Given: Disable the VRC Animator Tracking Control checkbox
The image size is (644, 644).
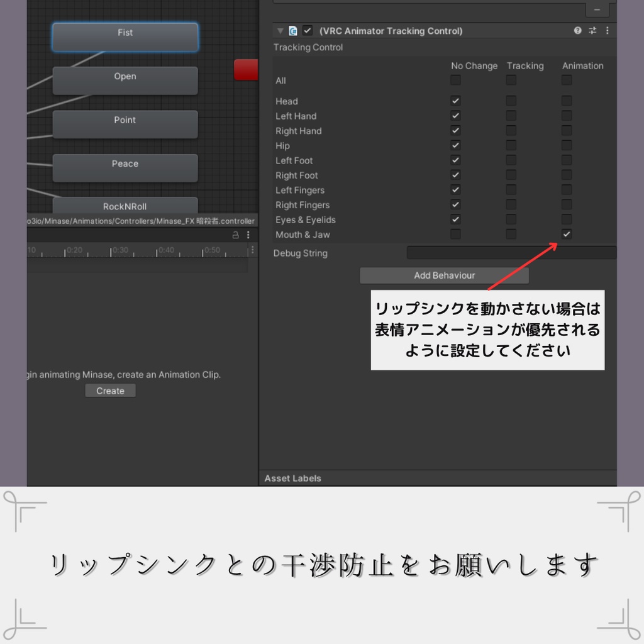Looking at the screenshot, I should (x=307, y=30).
